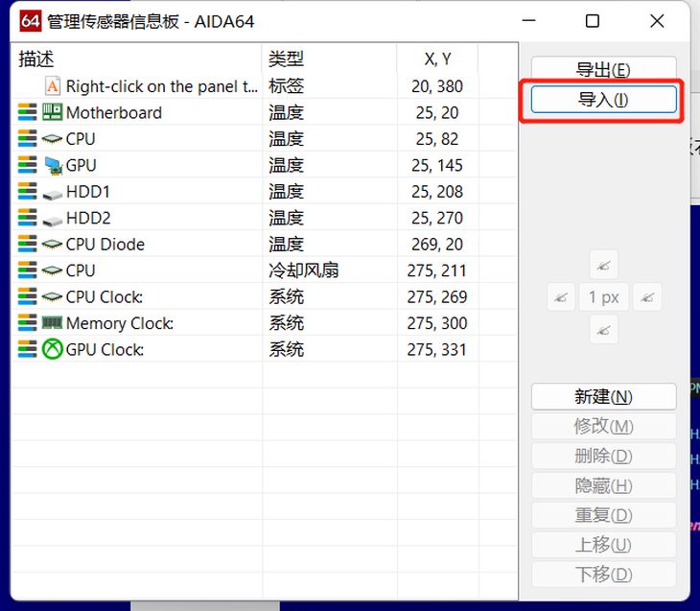The width and height of the screenshot is (700, 611).
Task: Select the Motherboard motherboard icon
Action: click(52, 112)
